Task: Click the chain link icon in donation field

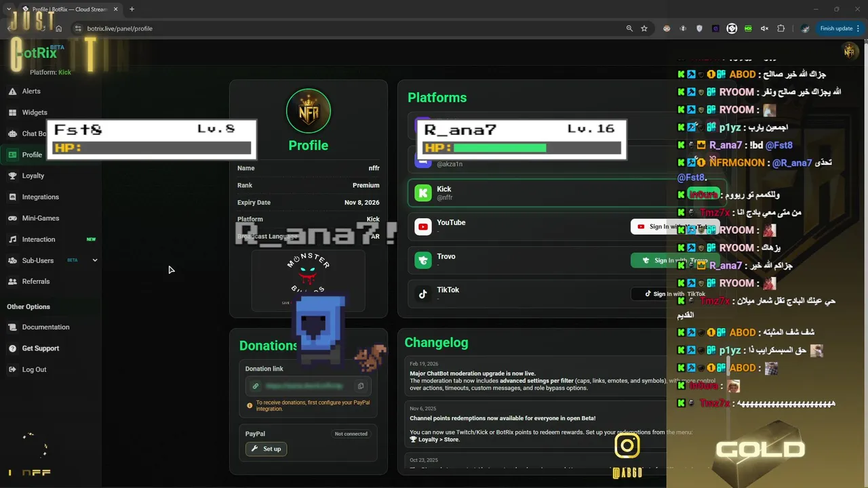Action: tap(255, 386)
